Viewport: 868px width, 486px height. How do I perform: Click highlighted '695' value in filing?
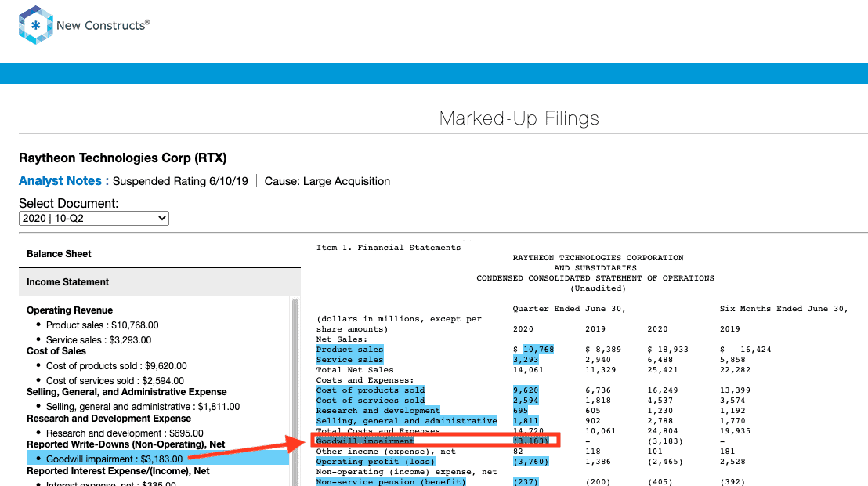coord(521,411)
